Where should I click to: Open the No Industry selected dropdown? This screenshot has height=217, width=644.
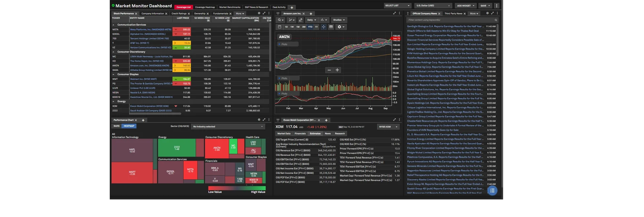228,127
